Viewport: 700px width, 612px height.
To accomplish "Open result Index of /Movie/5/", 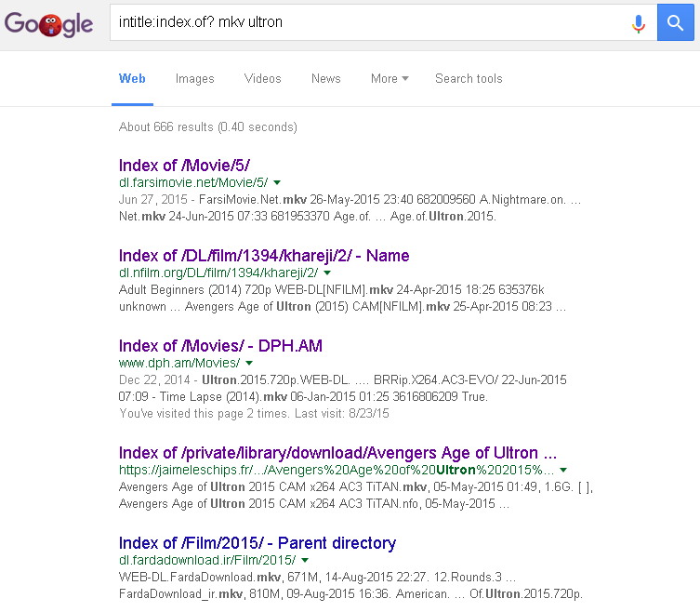I will click(184, 166).
